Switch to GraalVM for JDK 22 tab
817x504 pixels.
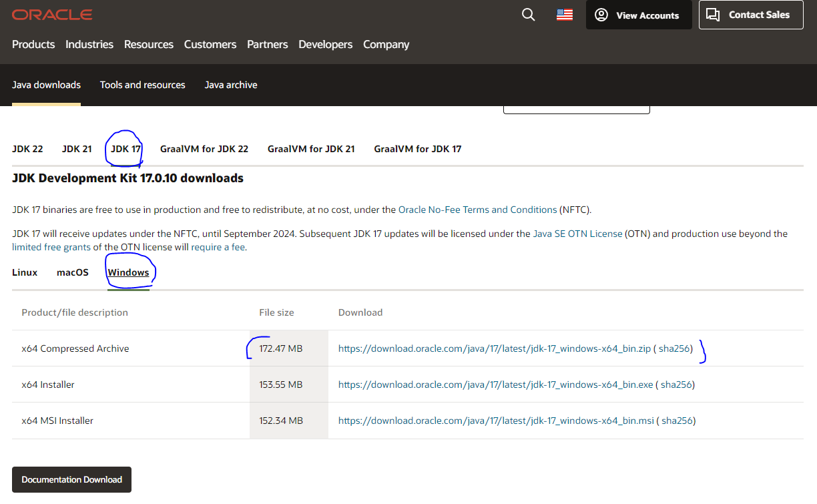pyautogui.click(x=204, y=149)
